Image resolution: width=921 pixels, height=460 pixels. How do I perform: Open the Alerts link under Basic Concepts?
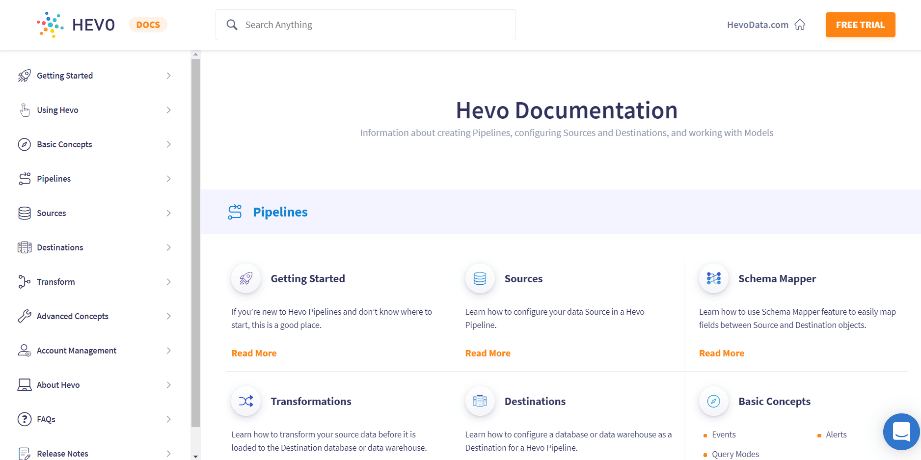click(x=836, y=435)
